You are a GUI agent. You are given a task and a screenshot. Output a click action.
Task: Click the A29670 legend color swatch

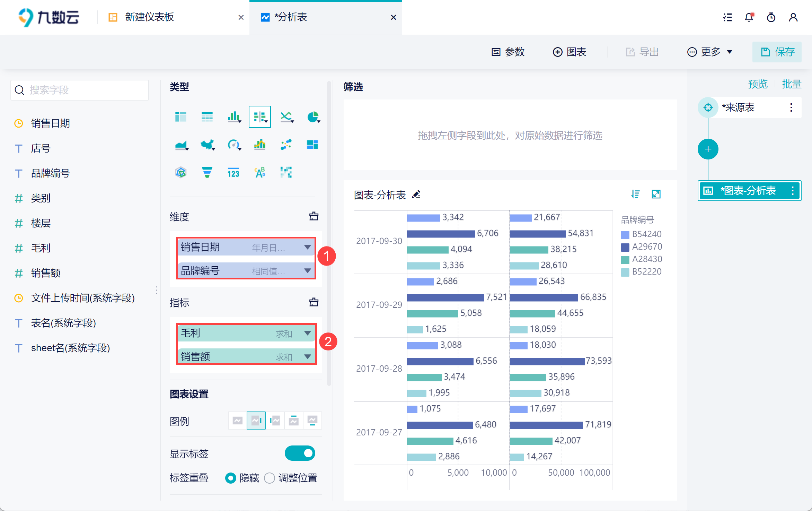point(625,247)
